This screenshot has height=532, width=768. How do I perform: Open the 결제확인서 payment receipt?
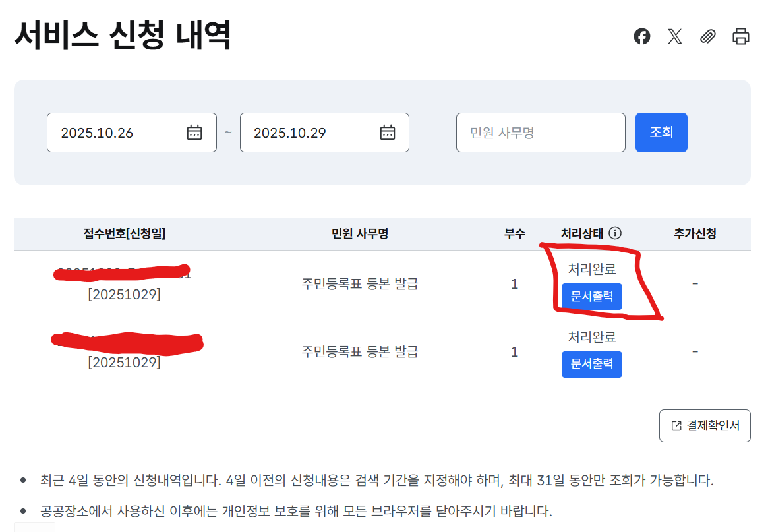[705, 426]
